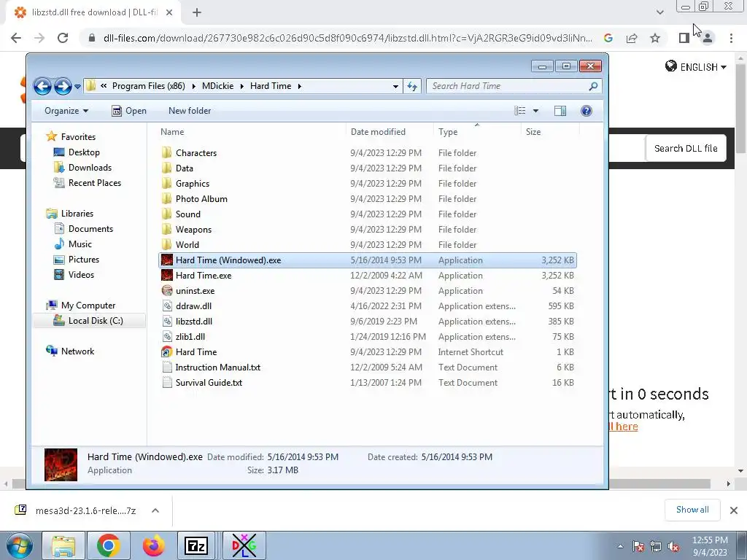Screen dimensions: 747x560
Task: Open ENGLISH language dropdown on webpage
Action: point(695,66)
